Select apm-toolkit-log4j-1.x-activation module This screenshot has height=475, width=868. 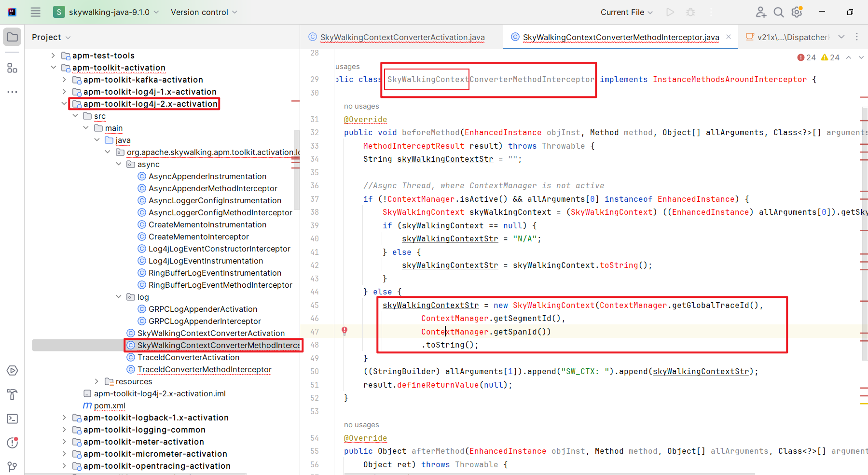point(150,92)
